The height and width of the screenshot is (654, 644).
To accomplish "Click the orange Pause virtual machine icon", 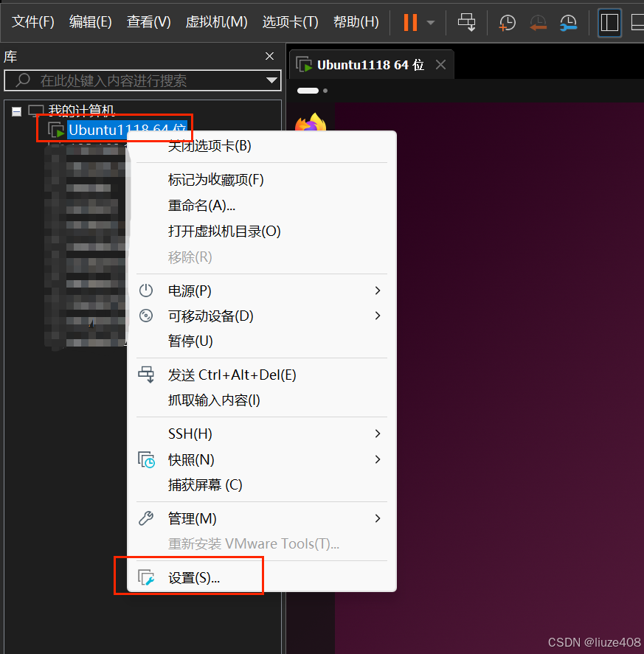I will (410, 22).
